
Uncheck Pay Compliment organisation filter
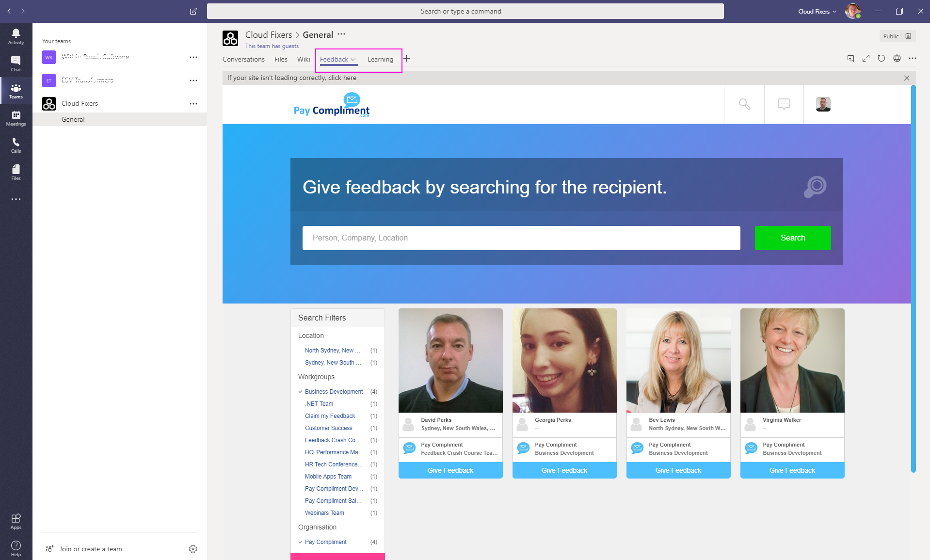[x=325, y=542]
